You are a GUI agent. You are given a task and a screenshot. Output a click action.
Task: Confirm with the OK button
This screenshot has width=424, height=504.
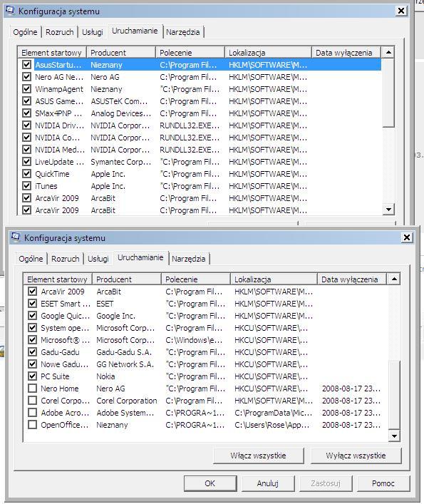pos(210,483)
